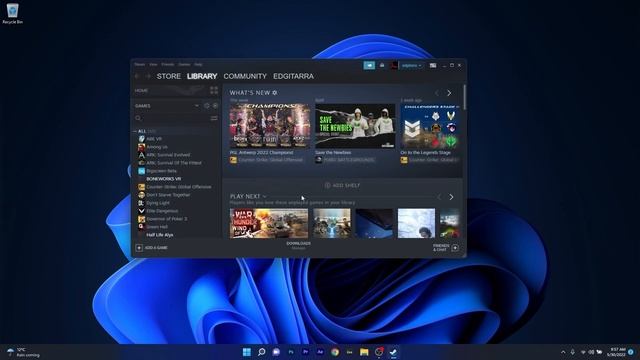Open the EDGITARRA profile tab

293,76
